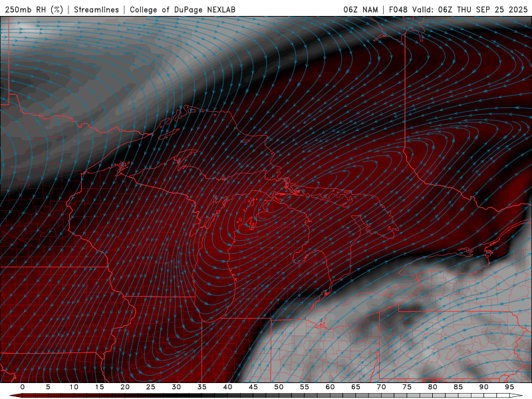
Task: Select the "06Z NAM" model run label
Action: coord(360,10)
